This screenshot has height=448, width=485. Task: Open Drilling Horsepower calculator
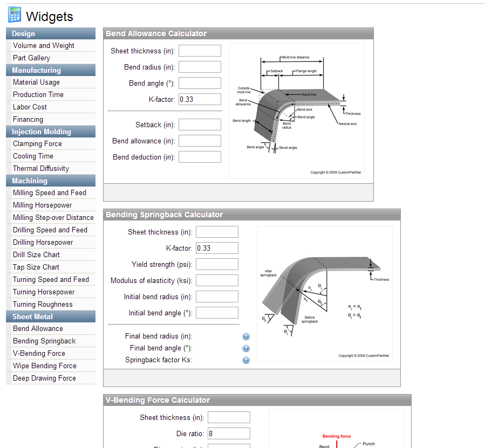point(43,243)
